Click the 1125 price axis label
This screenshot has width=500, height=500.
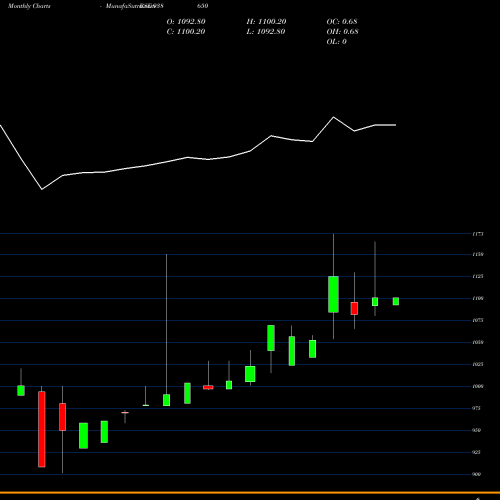(x=477, y=276)
